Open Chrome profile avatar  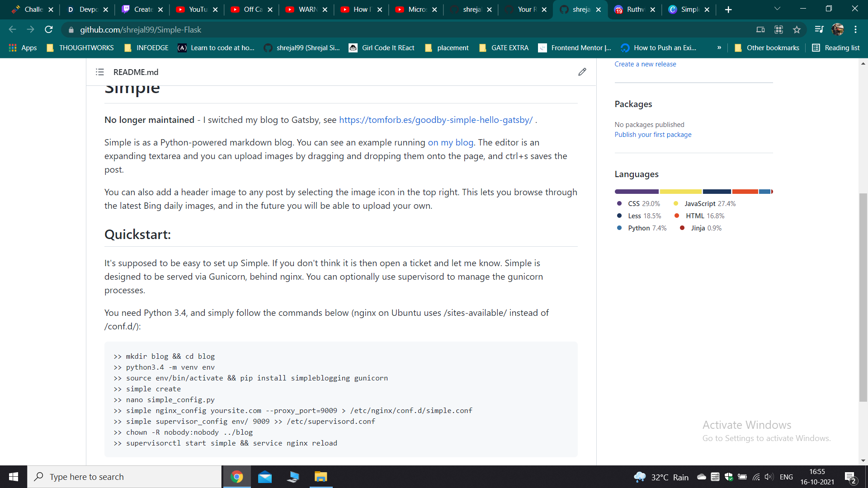837,30
